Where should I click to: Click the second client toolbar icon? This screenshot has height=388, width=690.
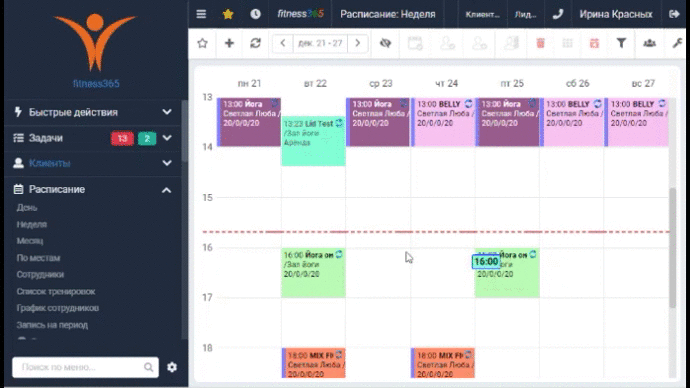tap(479, 43)
